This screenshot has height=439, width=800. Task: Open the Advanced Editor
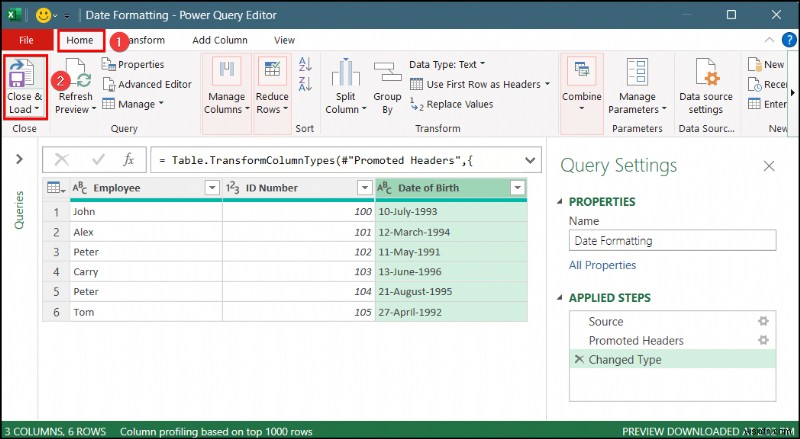tap(147, 84)
